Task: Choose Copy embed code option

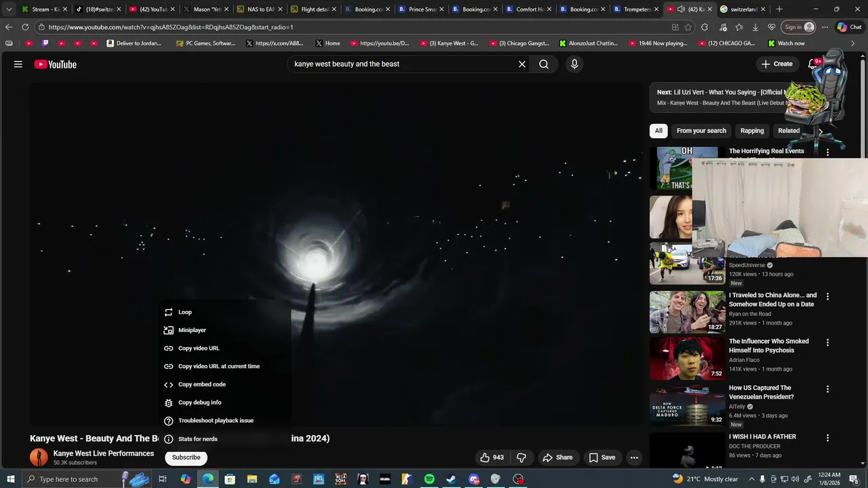Action: click(x=225, y=384)
